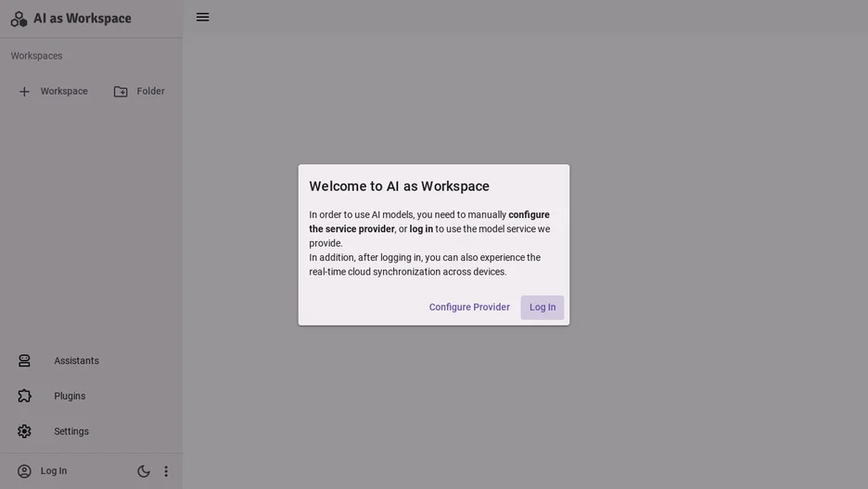Click the Settings gear icon
The width and height of the screenshot is (868, 489).
coord(24,431)
